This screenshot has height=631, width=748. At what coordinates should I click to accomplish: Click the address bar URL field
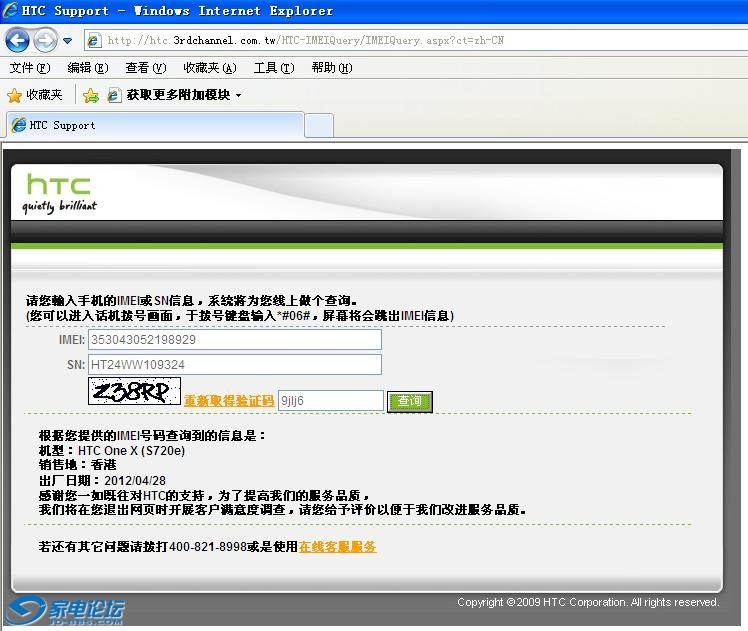tap(400, 41)
